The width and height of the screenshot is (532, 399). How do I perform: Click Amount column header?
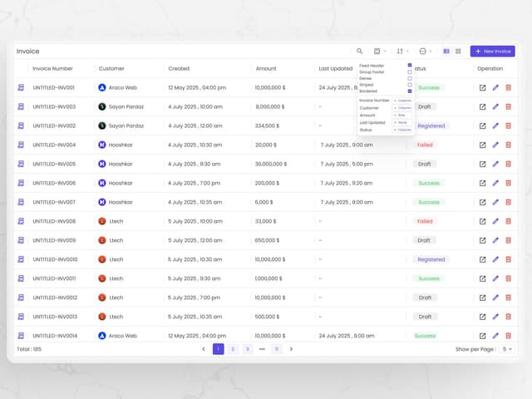coord(266,68)
